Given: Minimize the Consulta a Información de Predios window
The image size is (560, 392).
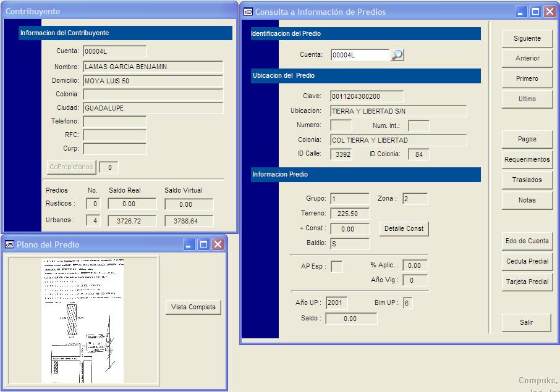Looking at the screenshot, I should (x=522, y=11).
